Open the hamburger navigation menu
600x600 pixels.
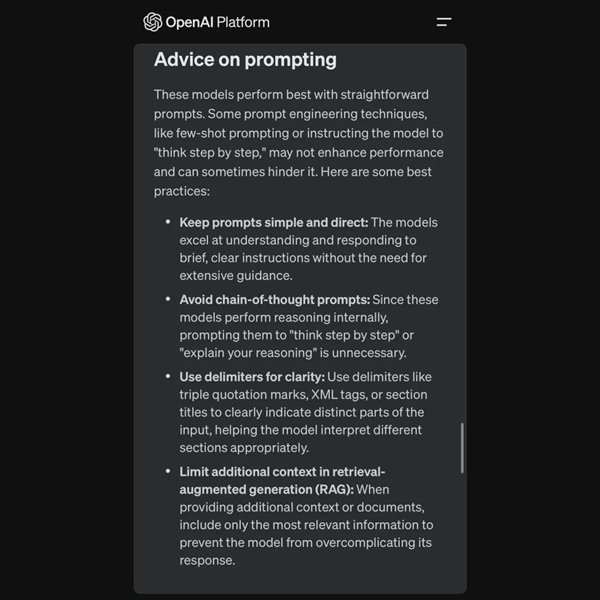coord(444,22)
